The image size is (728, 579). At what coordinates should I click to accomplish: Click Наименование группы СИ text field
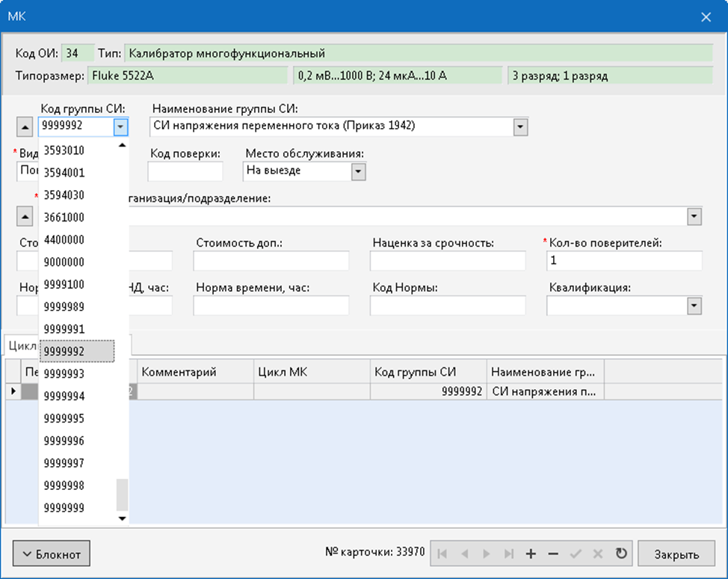pos(332,127)
